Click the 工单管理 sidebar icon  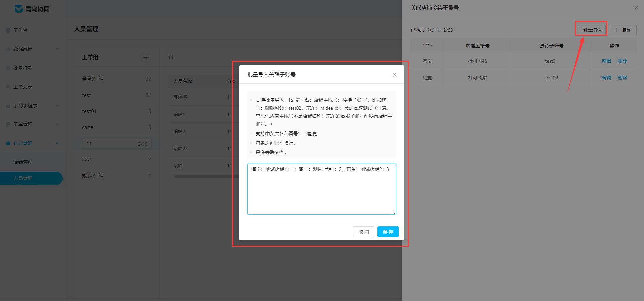[x=8, y=124]
